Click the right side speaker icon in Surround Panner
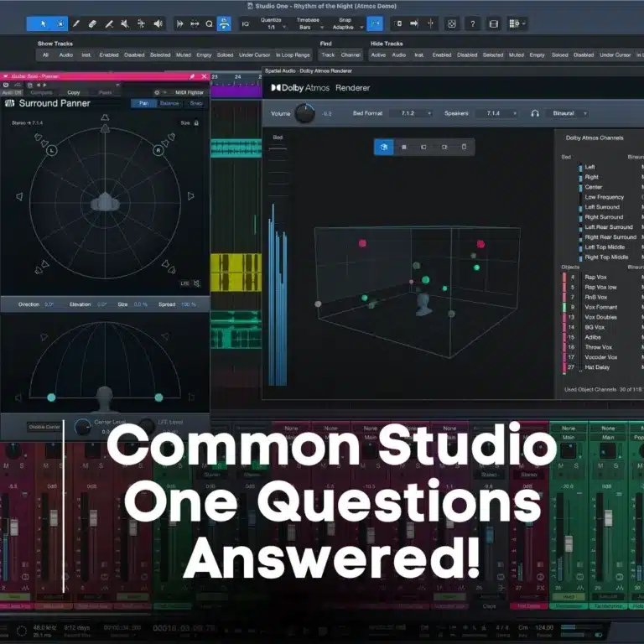This screenshot has height=644, width=644. pos(190,196)
